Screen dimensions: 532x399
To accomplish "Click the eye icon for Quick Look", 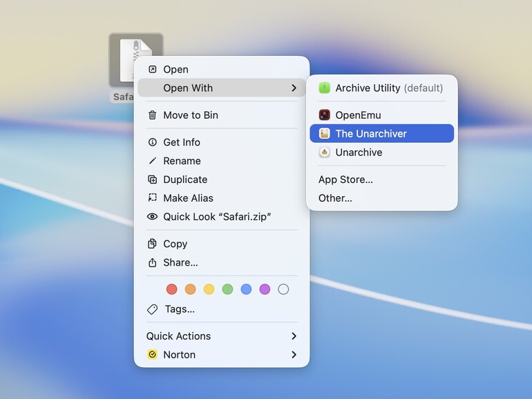I will (x=152, y=216).
